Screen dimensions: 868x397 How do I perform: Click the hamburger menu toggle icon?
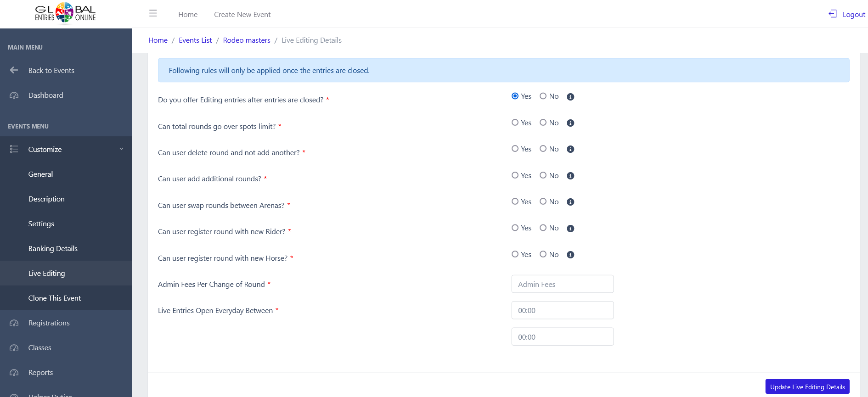tap(153, 14)
